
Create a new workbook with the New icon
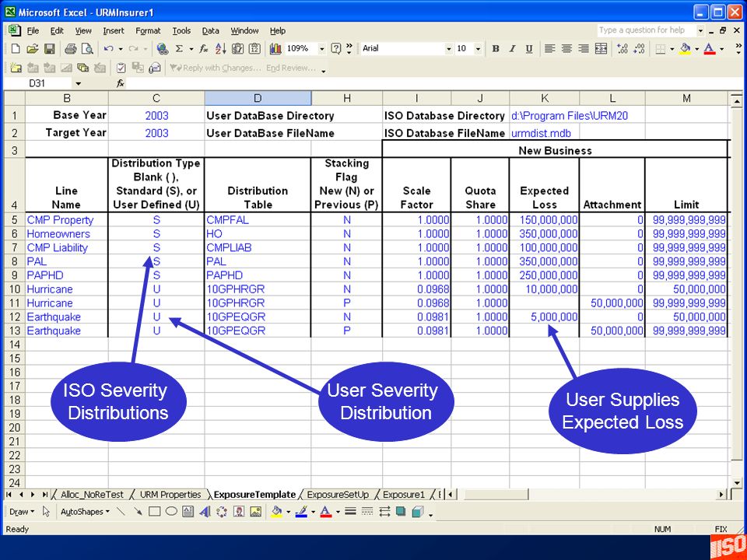click(x=16, y=48)
